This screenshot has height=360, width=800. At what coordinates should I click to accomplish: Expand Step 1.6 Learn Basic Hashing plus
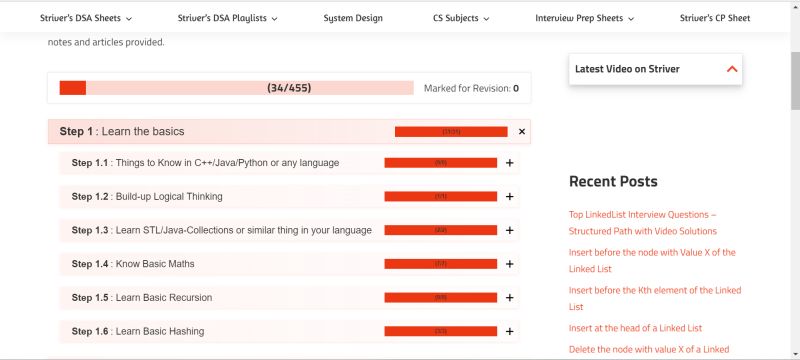coord(509,331)
